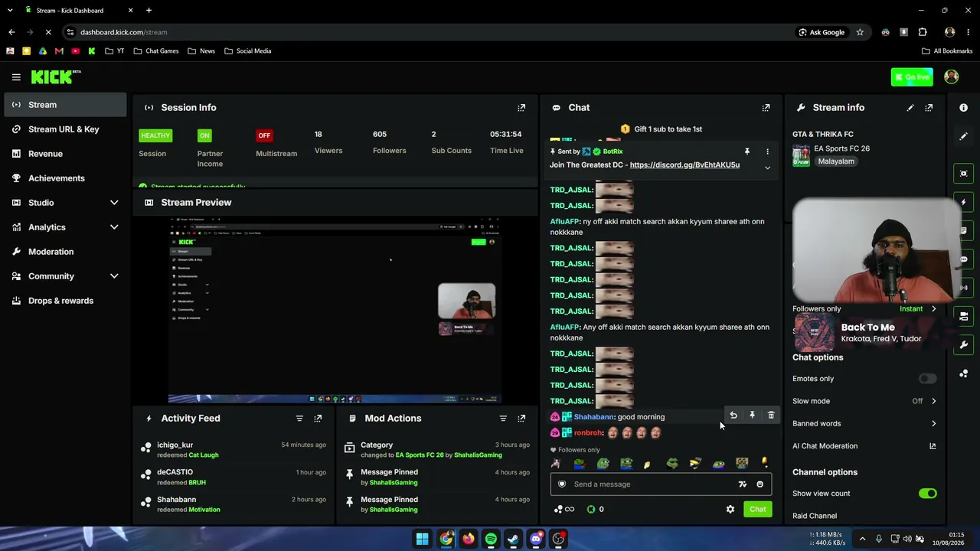Screen dimensions: 980x551
Task: Bookmark this page with the star icon
Action: click(860, 32)
